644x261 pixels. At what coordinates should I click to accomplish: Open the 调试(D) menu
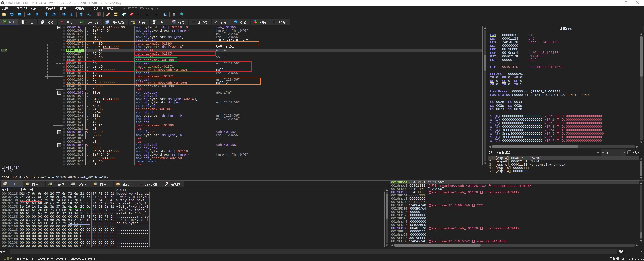(x=36, y=8)
